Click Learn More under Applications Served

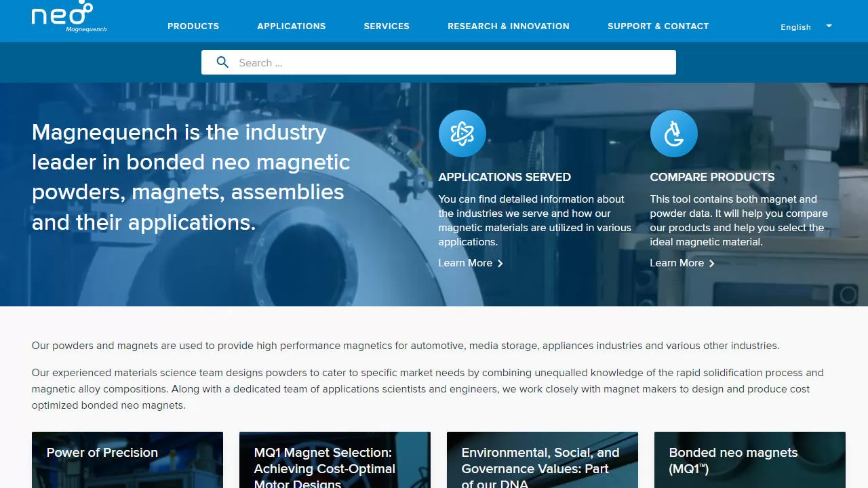(x=466, y=263)
